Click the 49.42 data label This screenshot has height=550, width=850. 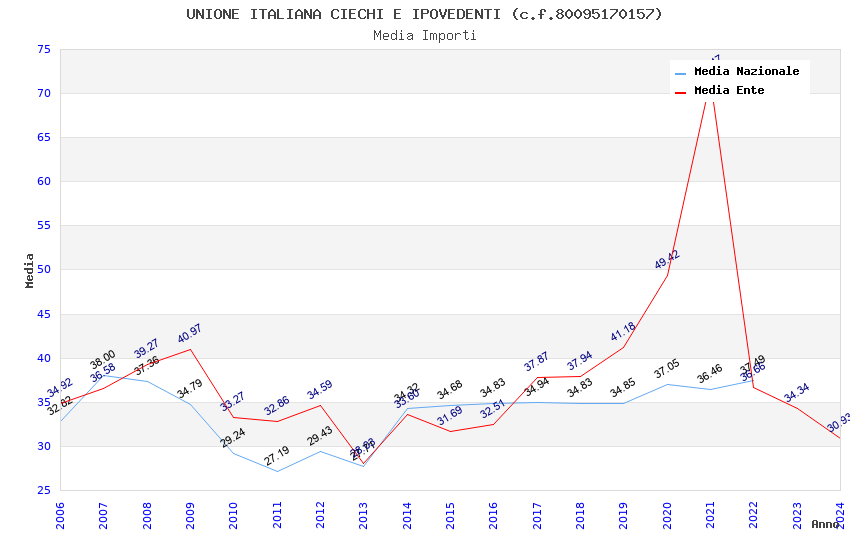[x=667, y=260]
